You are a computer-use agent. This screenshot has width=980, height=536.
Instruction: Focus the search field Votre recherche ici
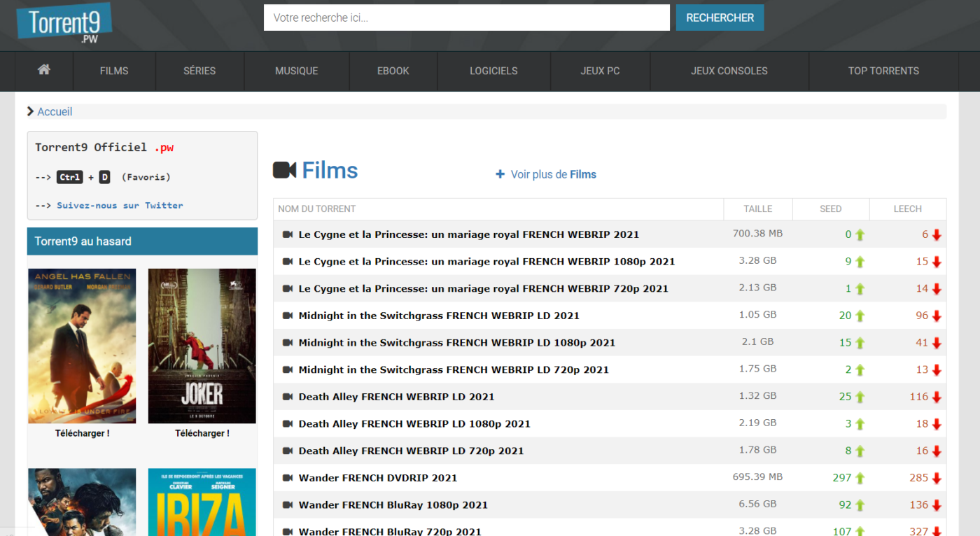[x=467, y=17]
